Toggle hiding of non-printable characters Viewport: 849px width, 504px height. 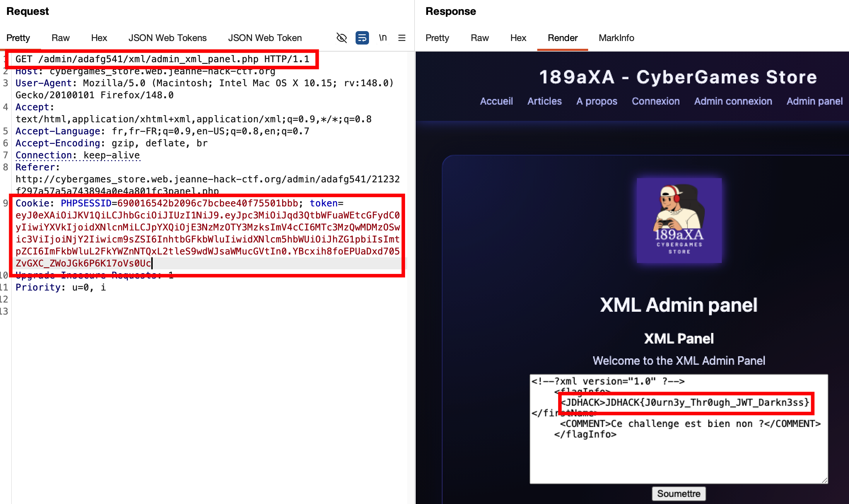tap(341, 38)
